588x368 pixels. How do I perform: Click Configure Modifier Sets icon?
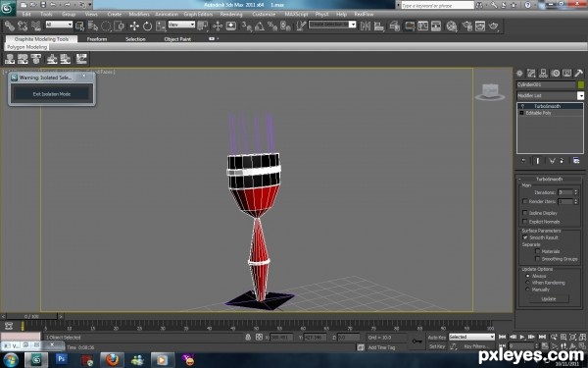(x=576, y=161)
